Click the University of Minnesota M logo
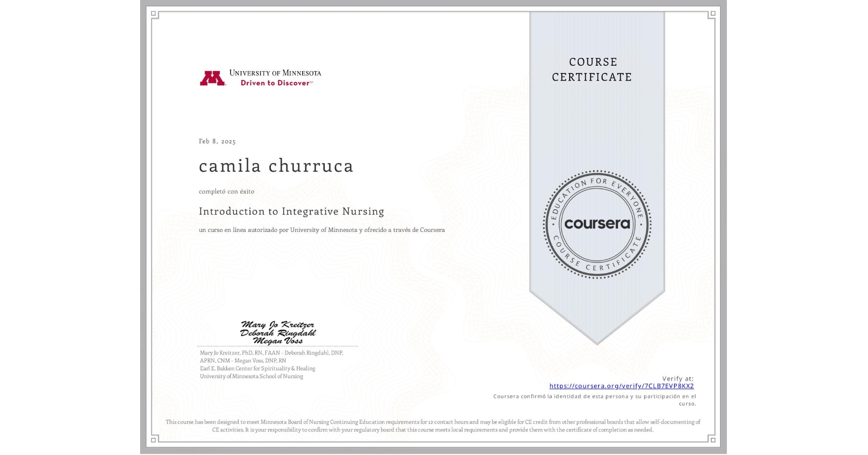 [x=212, y=78]
